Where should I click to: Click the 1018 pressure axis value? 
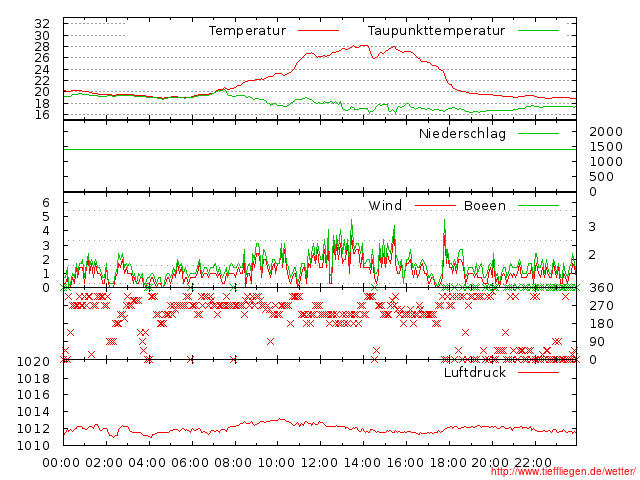[x=34, y=378]
